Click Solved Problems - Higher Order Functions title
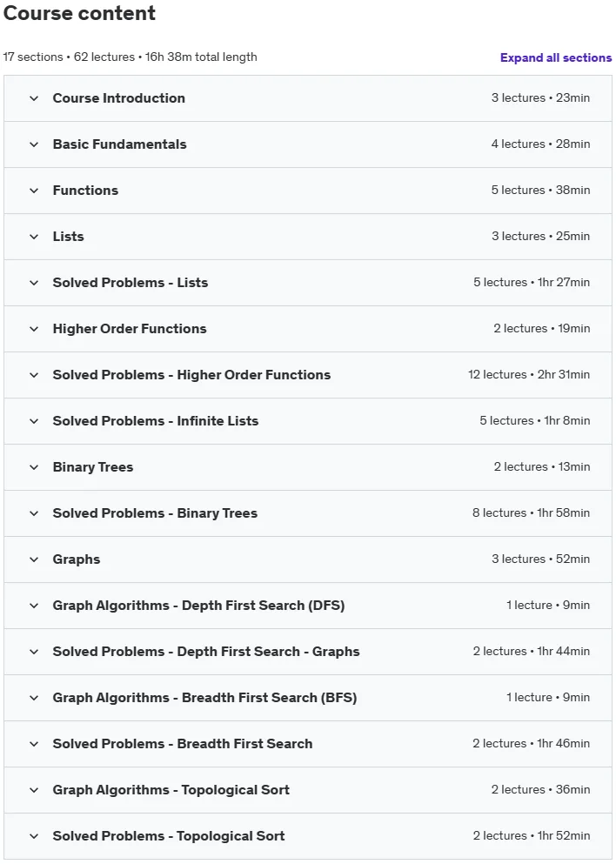The height and width of the screenshot is (864, 616). [191, 375]
